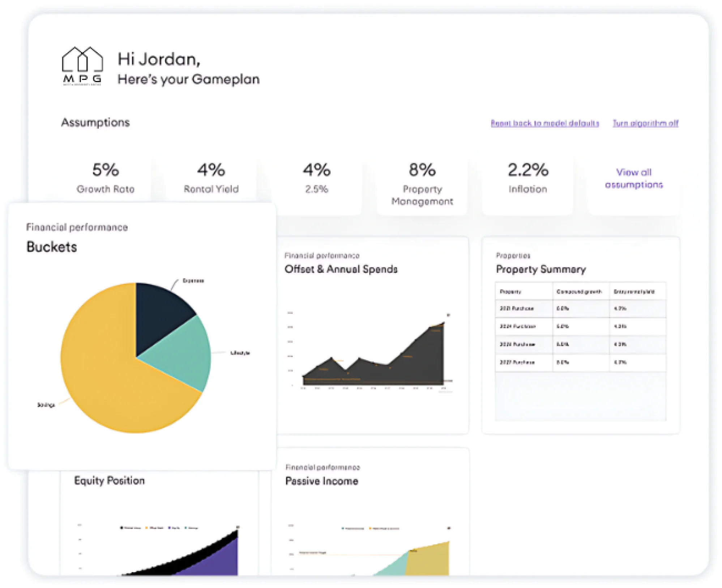Click the 'Expenses' pie chart label
Viewport: 722px width, 588px height.
tap(193, 281)
